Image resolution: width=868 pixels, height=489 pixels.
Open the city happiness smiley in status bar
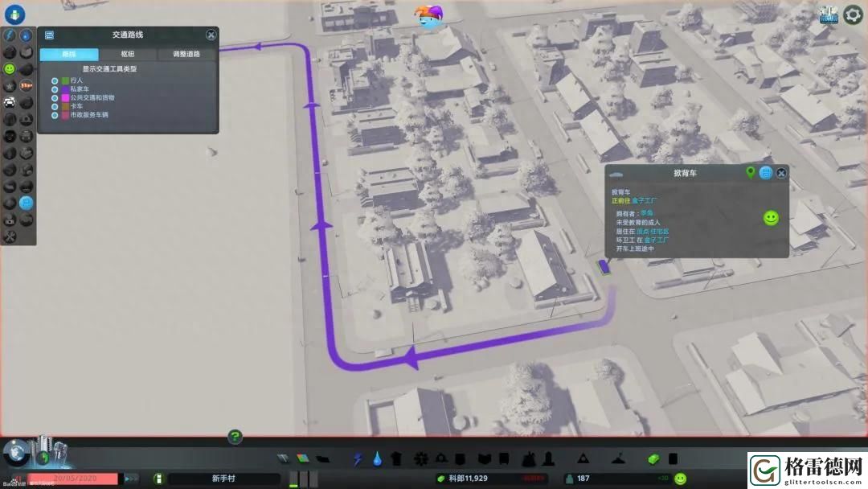[x=681, y=479]
